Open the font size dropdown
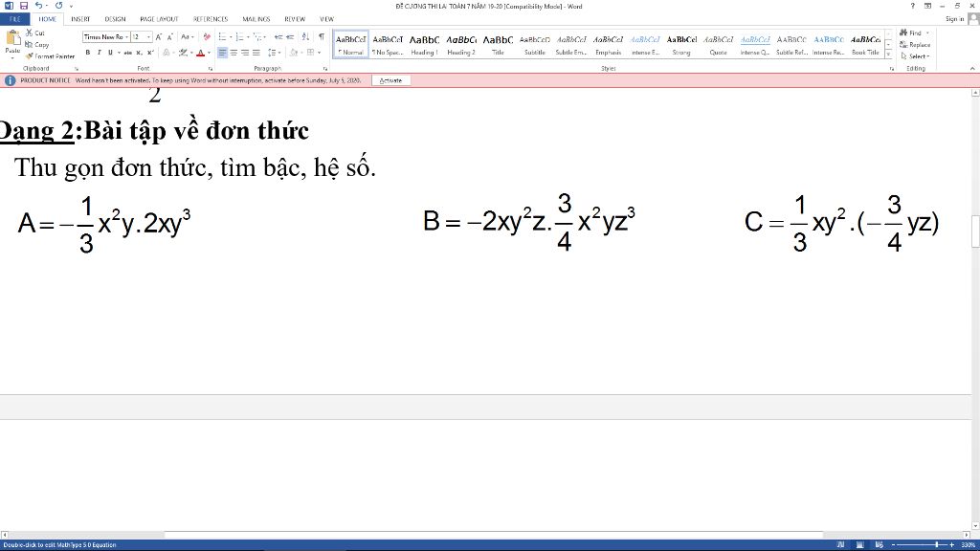 coord(148,37)
